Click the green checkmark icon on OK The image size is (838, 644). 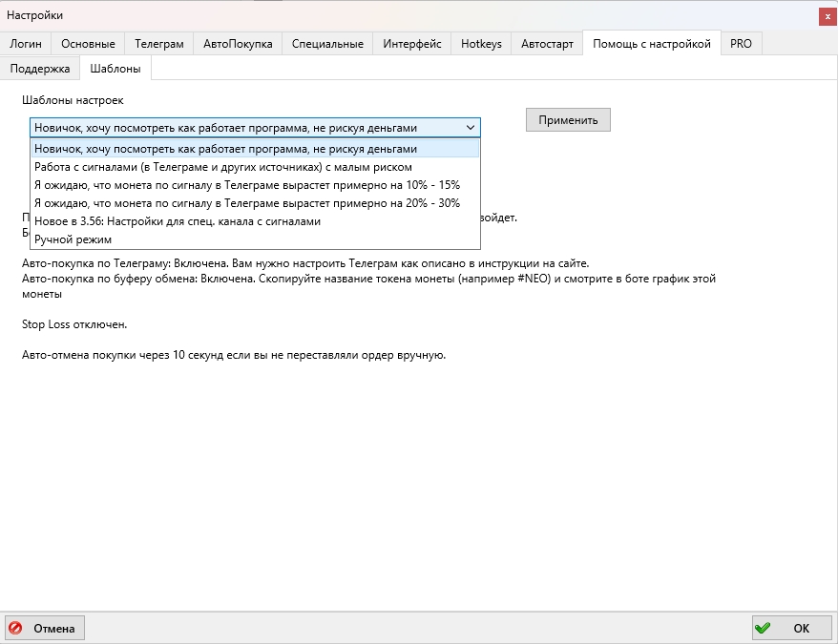coord(763,628)
